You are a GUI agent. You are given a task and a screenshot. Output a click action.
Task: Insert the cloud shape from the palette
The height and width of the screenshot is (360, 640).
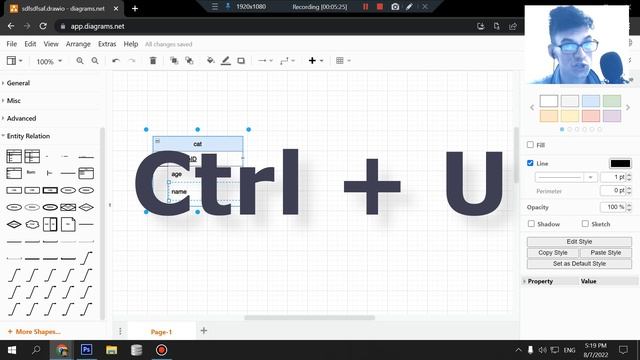pyautogui.click(x=32, y=224)
